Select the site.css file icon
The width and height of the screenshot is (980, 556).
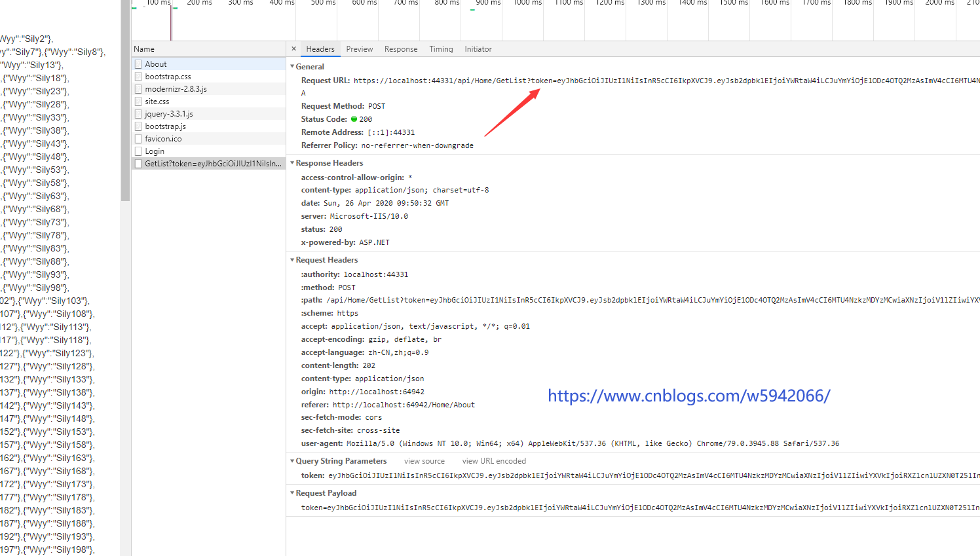(x=138, y=102)
